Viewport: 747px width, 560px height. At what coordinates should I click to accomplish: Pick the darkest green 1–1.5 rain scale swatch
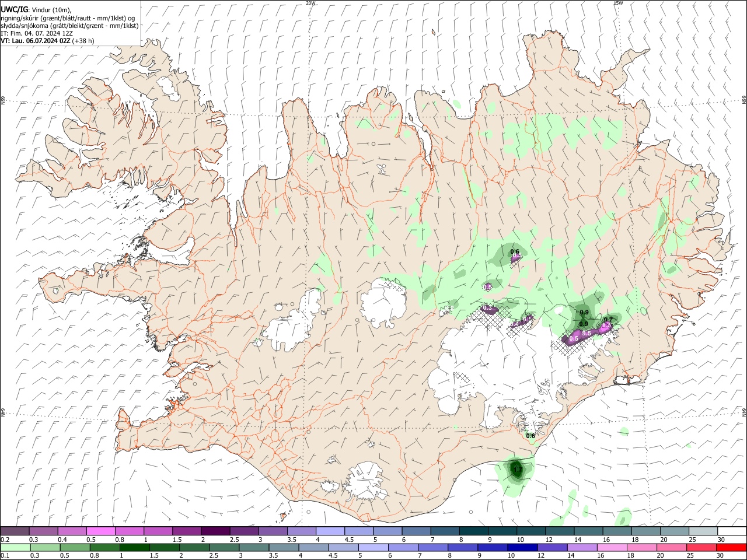(134, 547)
